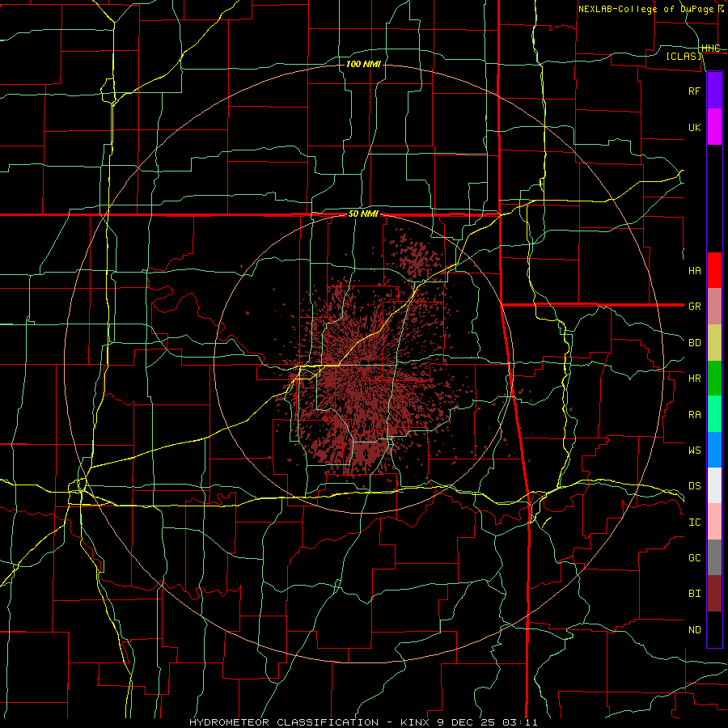Click the 100 NMI range ring label
Viewport: 728px width, 728px height.
tap(363, 64)
